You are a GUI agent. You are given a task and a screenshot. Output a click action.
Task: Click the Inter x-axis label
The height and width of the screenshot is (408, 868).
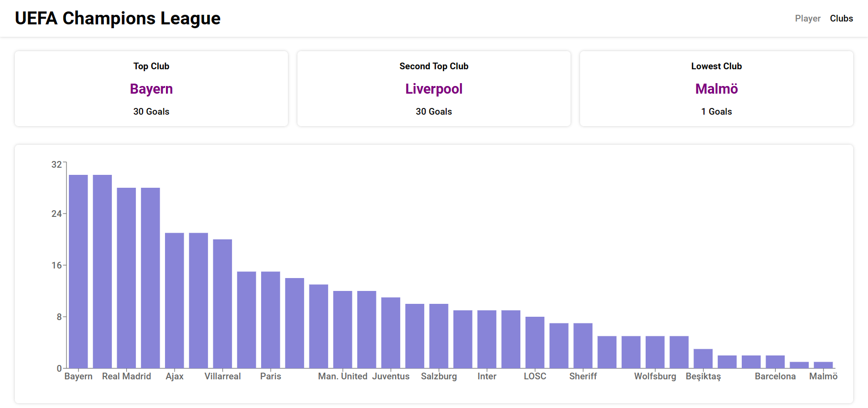[487, 376]
